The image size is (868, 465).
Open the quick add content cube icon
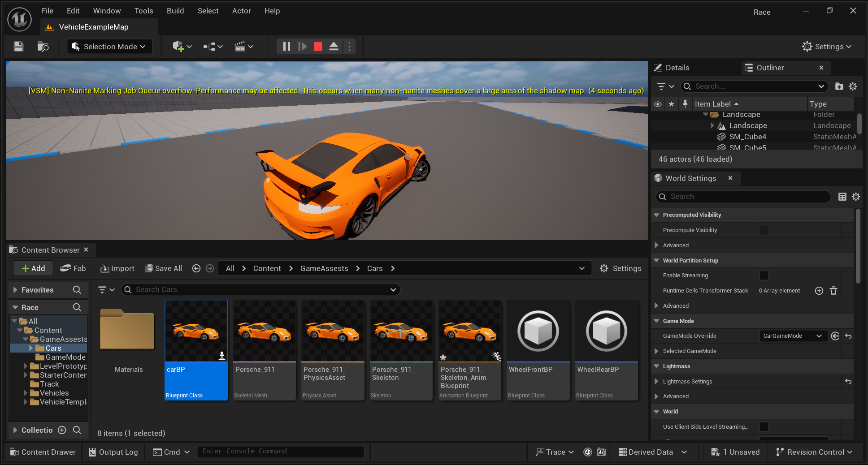182,47
